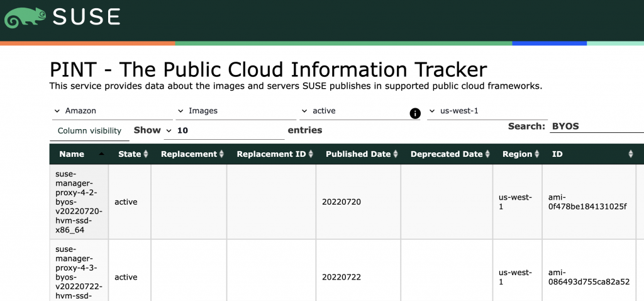Click the info icon beside active filter
The height and width of the screenshot is (301, 644).
[415, 113]
